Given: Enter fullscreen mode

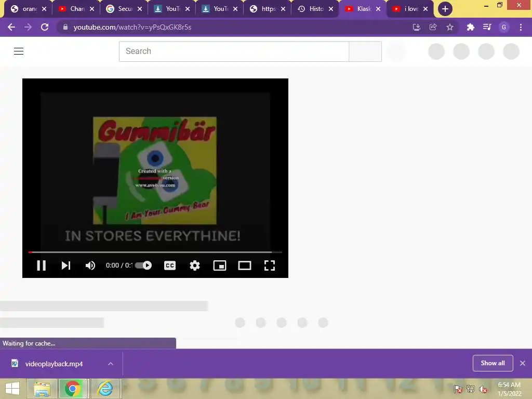Looking at the screenshot, I should click(270, 265).
